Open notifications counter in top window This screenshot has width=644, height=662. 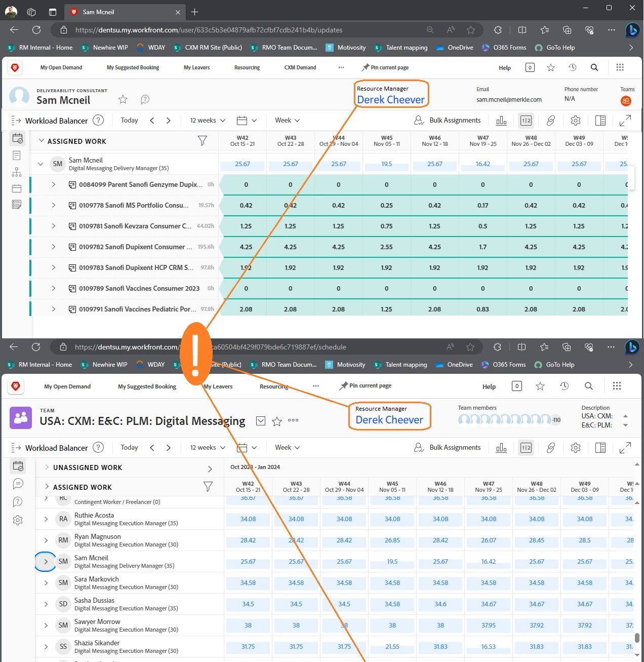(x=530, y=67)
